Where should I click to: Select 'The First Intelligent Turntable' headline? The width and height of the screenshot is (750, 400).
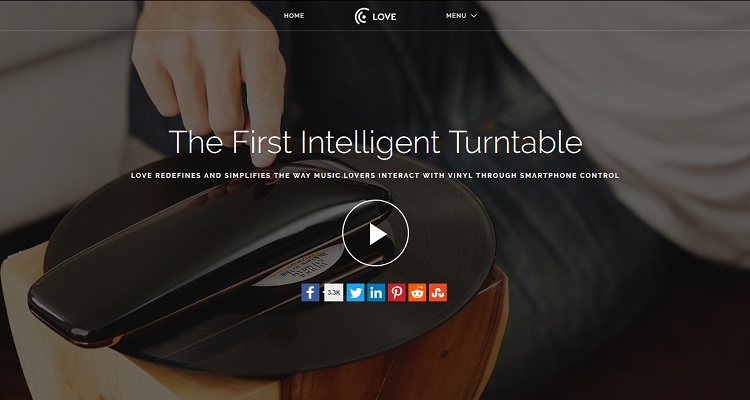[x=375, y=142]
